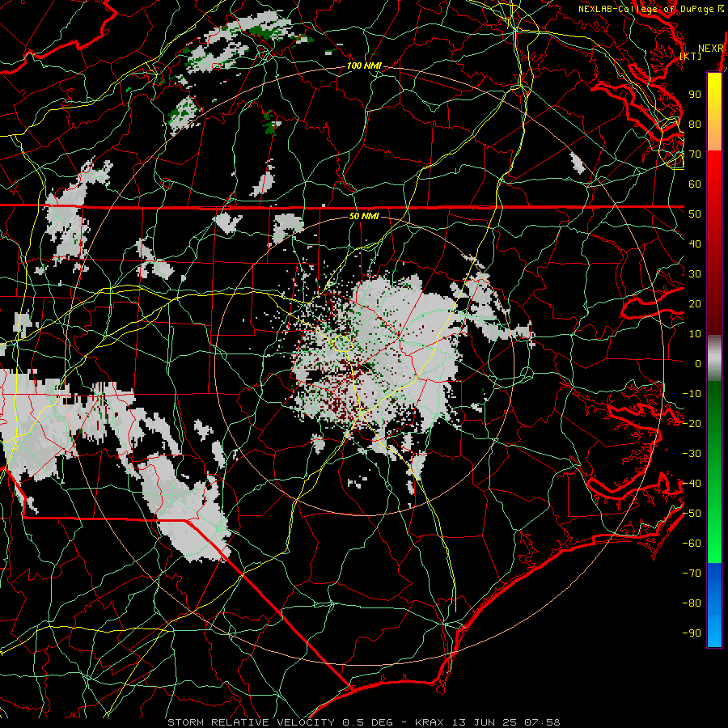The height and width of the screenshot is (728, 728).
Task: Click the 40 value on the velocity scale
Action: [695, 244]
